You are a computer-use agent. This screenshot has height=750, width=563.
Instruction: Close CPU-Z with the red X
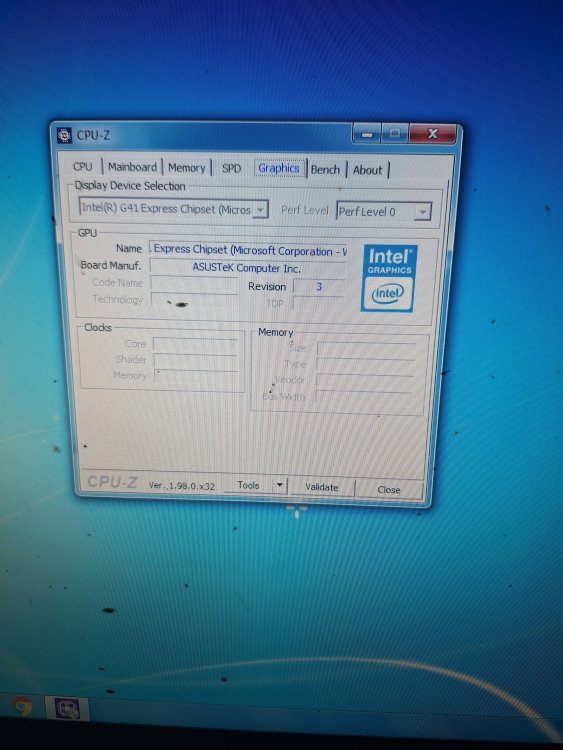click(x=432, y=134)
